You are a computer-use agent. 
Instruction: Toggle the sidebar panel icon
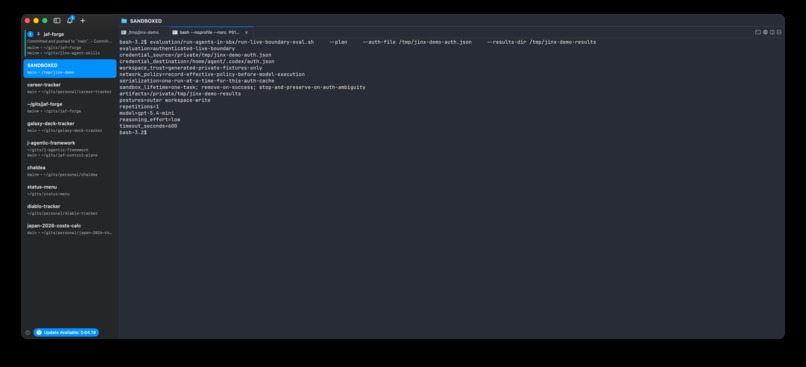coord(57,21)
